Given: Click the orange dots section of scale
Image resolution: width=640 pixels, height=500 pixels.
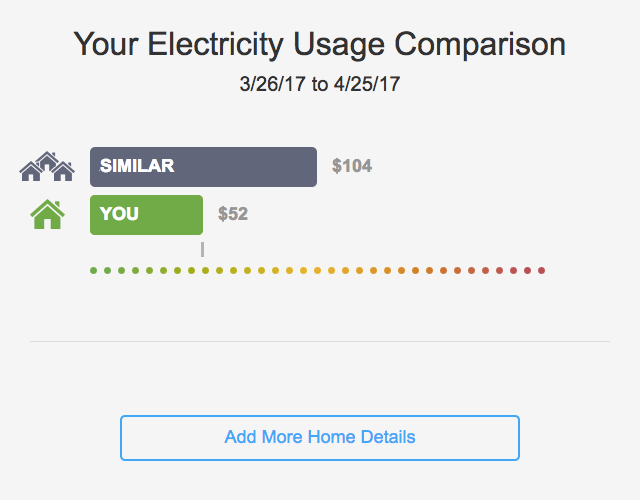Looking at the screenshot, I should pyautogui.click(x=402, y=271).
